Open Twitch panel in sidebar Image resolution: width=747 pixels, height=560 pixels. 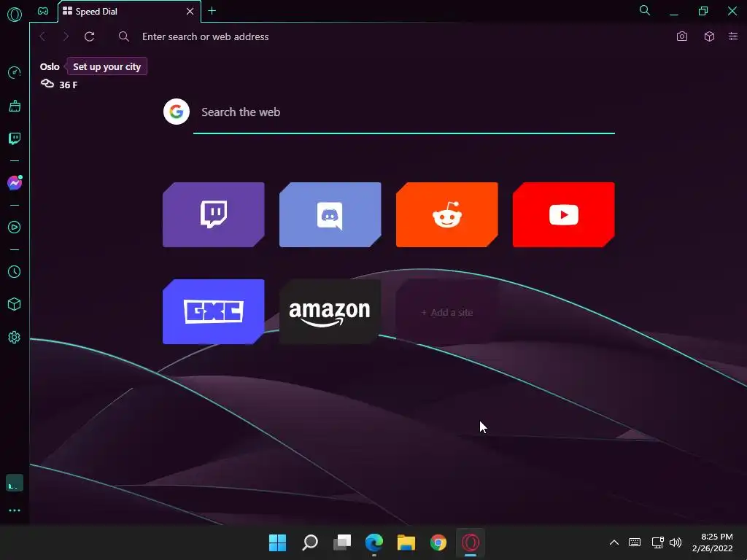15,139
